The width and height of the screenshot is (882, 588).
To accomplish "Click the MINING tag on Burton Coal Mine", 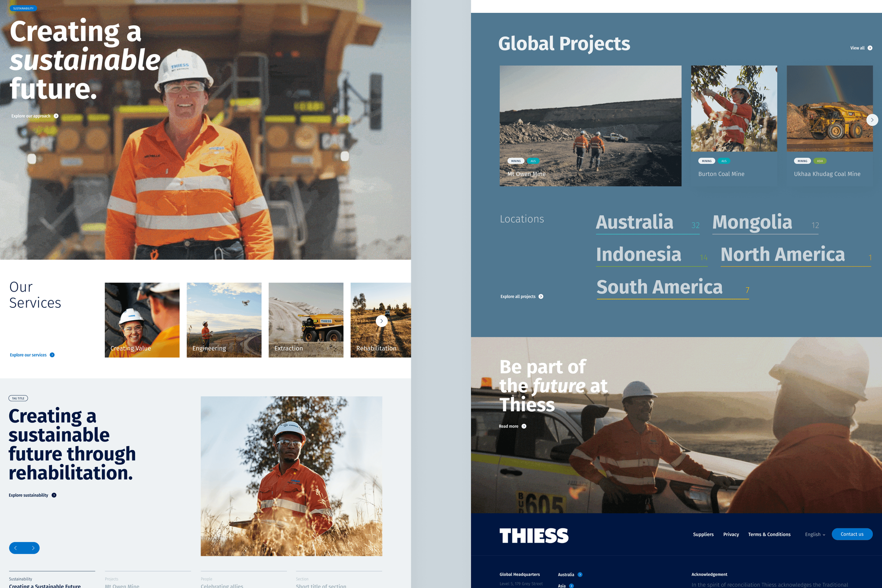I will 707,161.
